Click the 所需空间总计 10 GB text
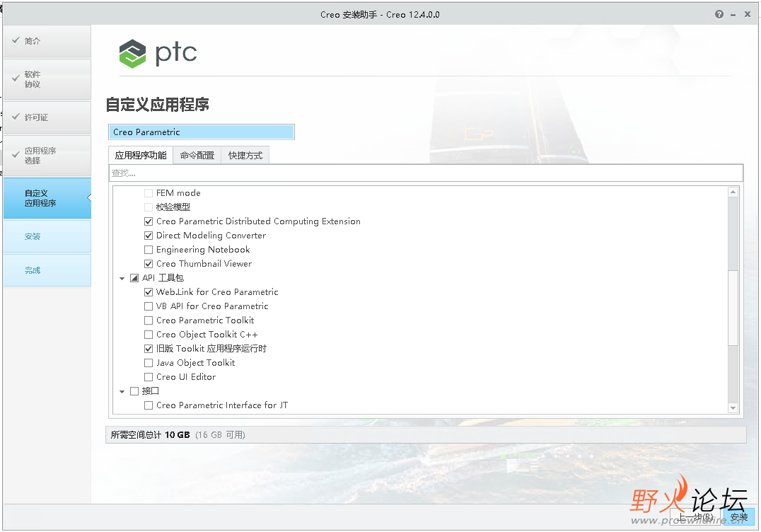 (x=151, y=435)
